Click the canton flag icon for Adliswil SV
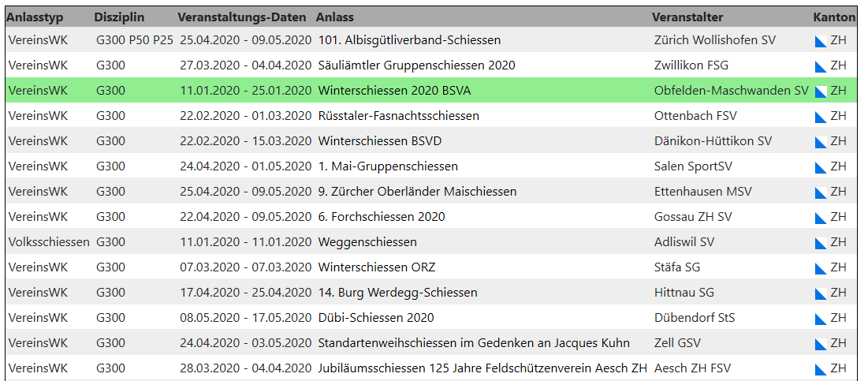 point(821,243)
